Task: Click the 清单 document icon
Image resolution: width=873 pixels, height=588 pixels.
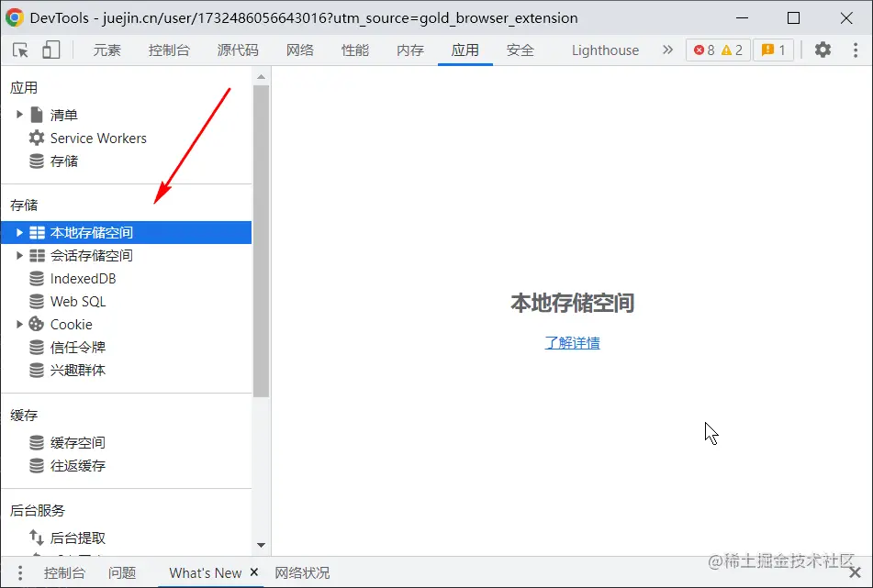Action: coord(37,115)
